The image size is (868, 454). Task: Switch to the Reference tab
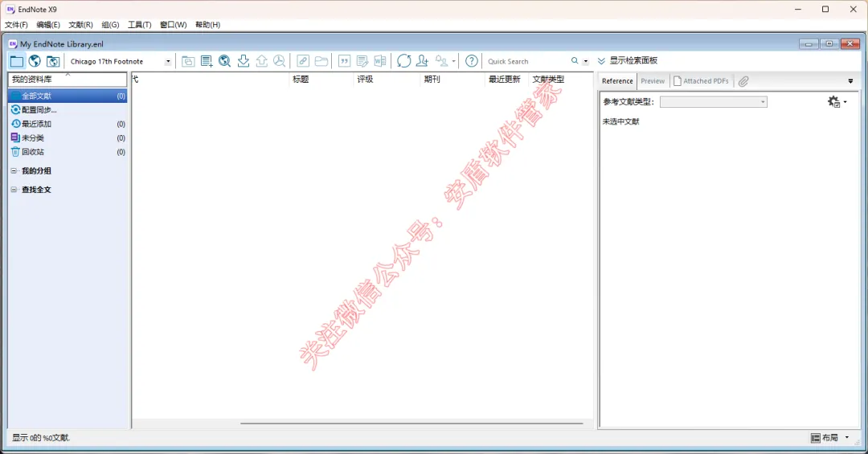[617, 81]
